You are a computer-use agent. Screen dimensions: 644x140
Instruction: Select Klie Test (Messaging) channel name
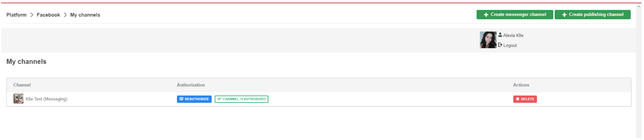46,99
